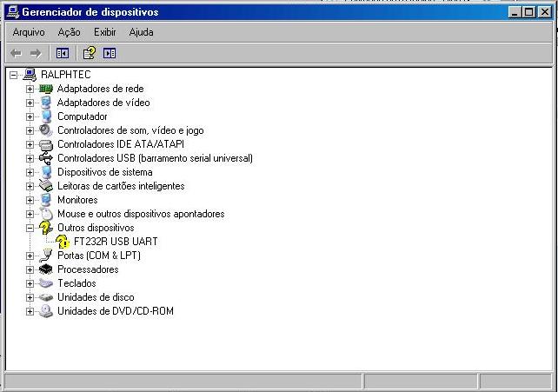Collapse the Outros dispositivos node
This screenshot has width=558, height=392.
[30, 228]
